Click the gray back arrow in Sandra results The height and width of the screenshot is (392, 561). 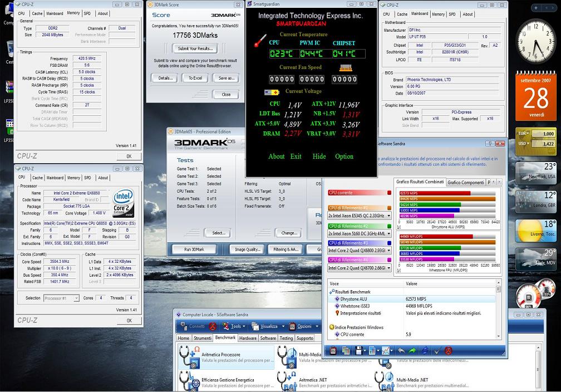point(401,350)
